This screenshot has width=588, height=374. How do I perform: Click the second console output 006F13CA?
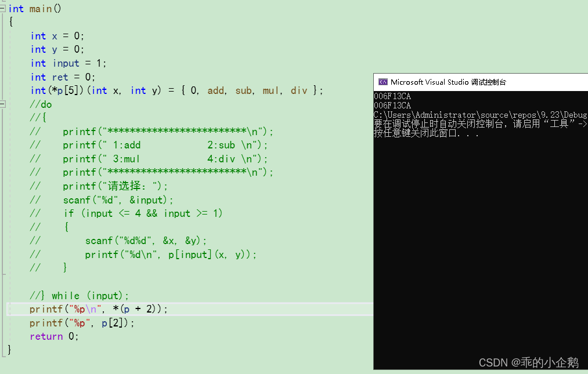pyautogui.click(x=392, y=106)
